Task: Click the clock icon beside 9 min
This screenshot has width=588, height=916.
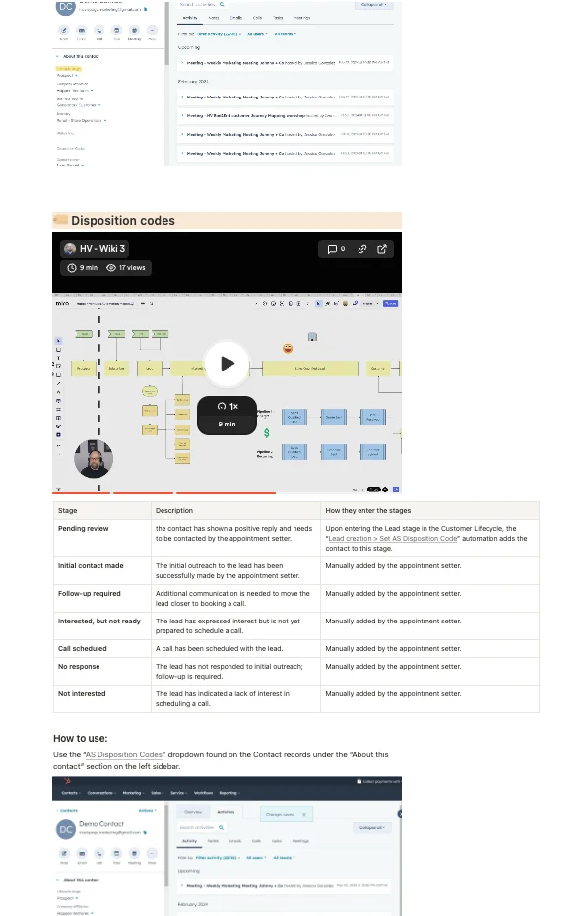Action: pos(72,268)
